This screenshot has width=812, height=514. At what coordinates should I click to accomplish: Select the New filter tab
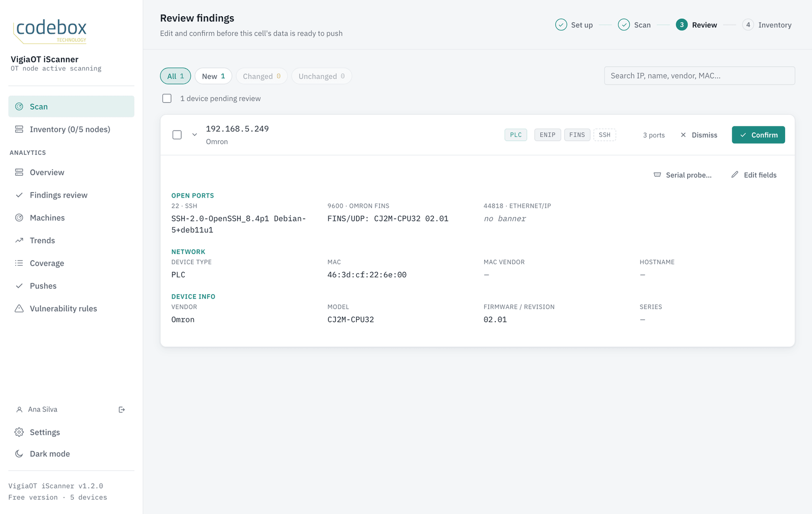[213, 76]
